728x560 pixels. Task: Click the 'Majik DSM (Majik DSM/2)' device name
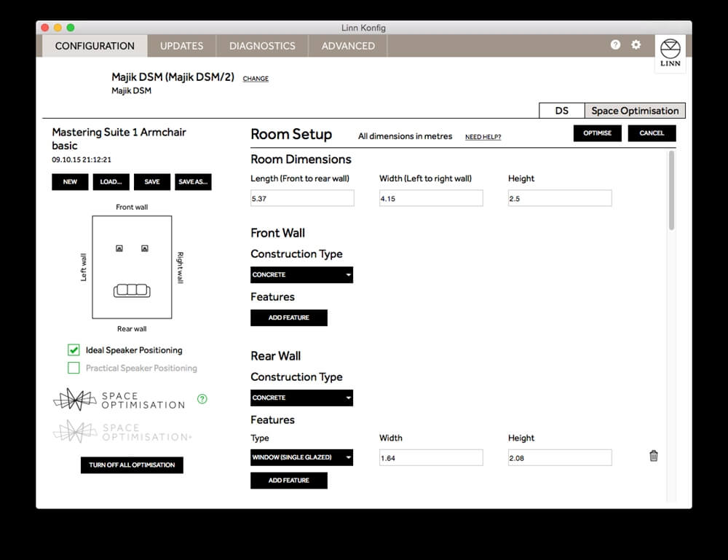[173, 77]
